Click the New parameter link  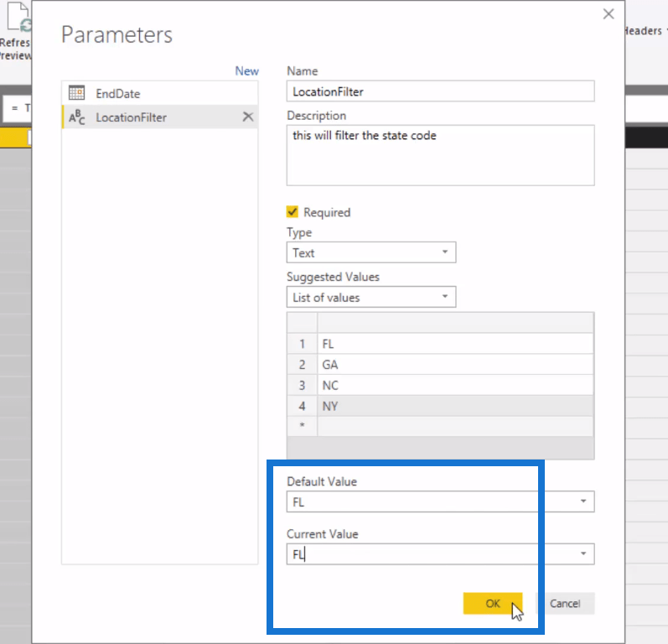[x=246, y=70]
